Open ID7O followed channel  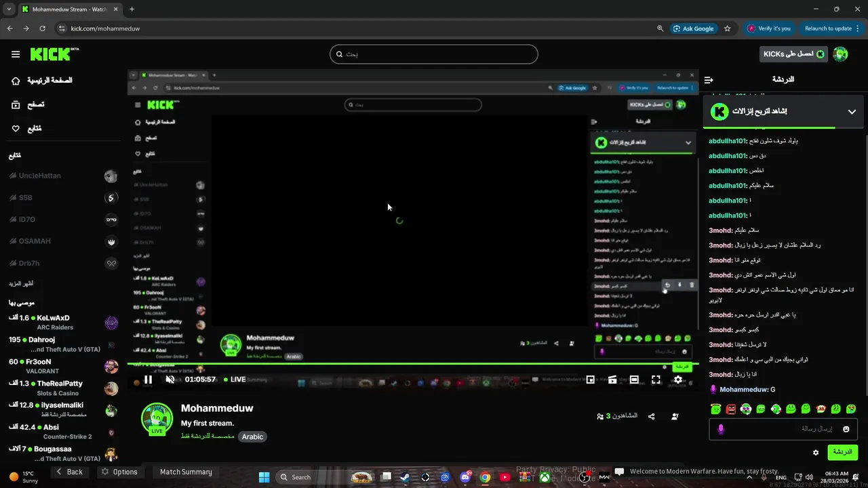(x=64, y=220)
